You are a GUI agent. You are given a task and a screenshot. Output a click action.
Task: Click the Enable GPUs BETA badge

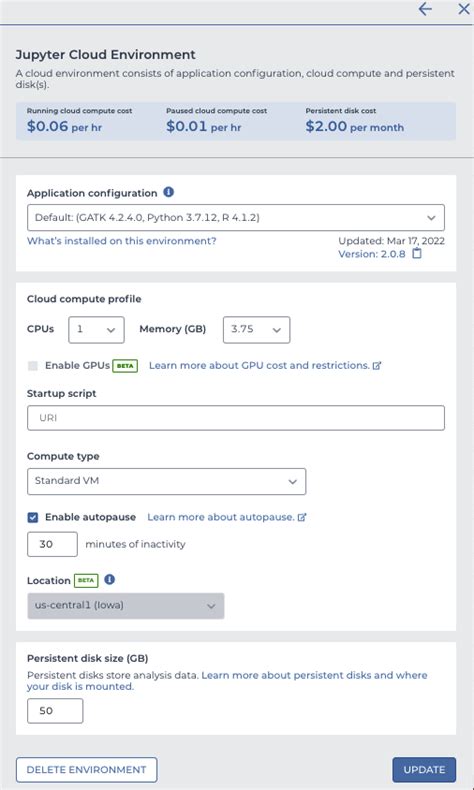tap(125, 366)
